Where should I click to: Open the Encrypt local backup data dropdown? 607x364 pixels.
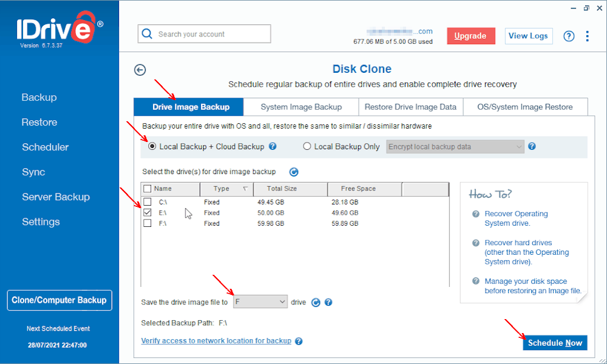click(455, 147)
